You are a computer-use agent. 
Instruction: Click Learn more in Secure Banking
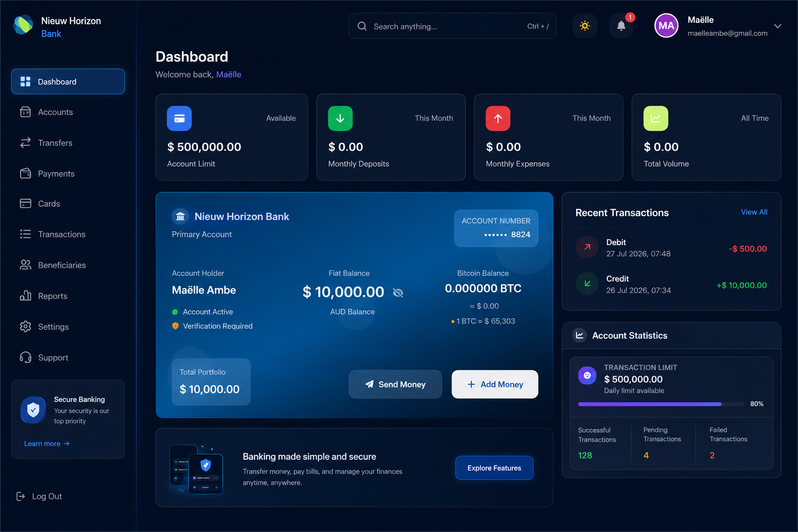47,444
